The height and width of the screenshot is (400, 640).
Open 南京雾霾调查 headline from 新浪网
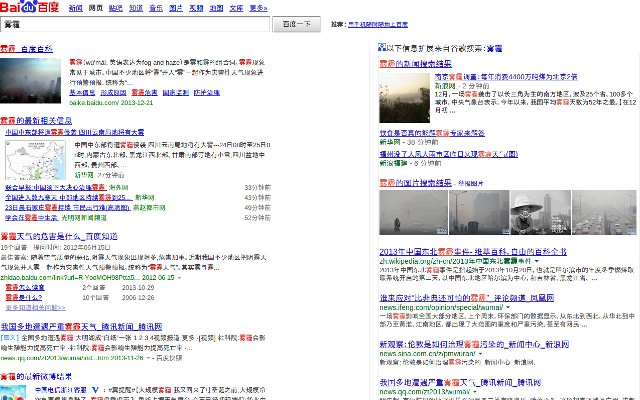(x=506, y=77)
